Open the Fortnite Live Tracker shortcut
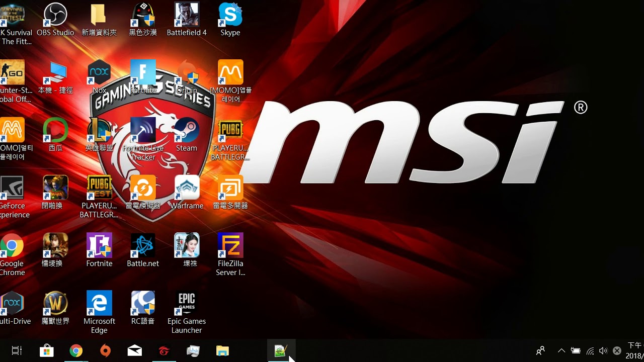The height and width of the screenshot is (362, 644). click(143, 139)
